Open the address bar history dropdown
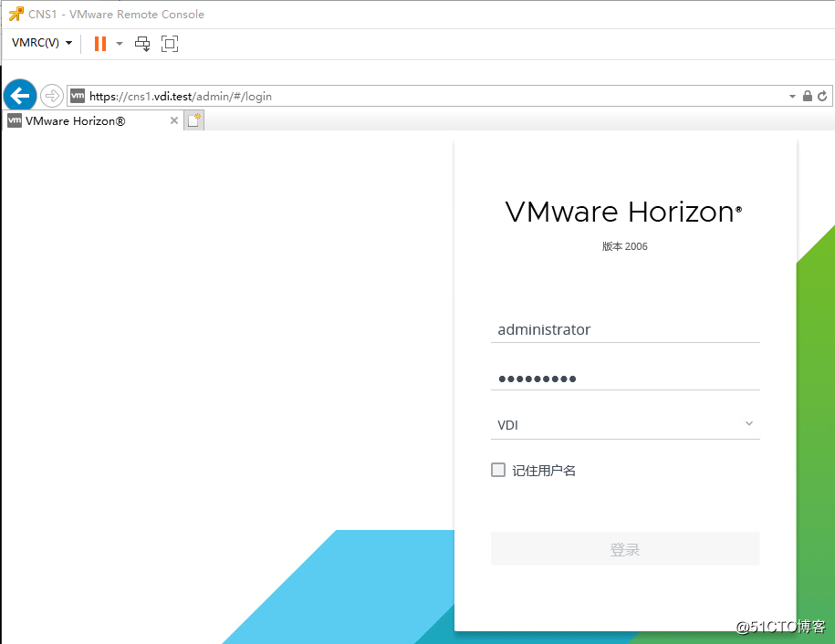Viewport: 835px width, 644px height. tap(792, 97)
